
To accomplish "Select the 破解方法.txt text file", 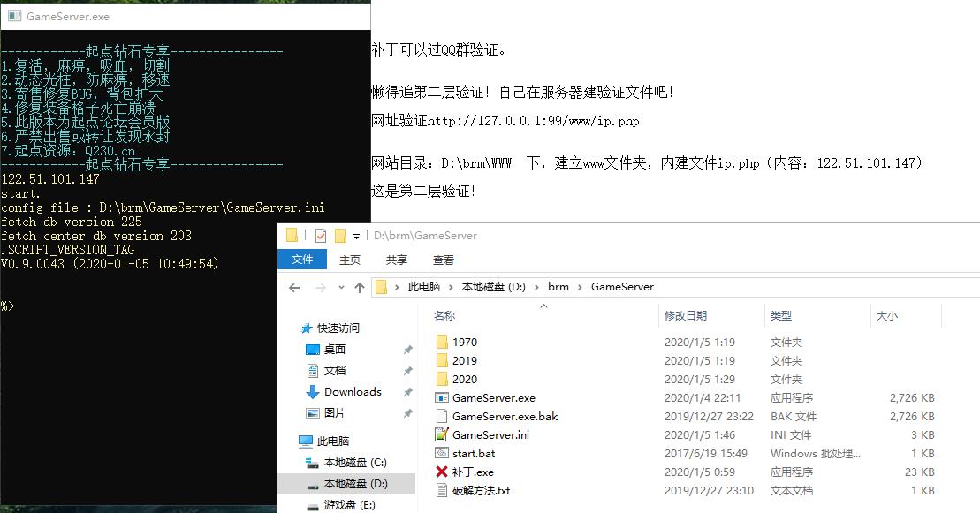I will click(x=481, y=491).
